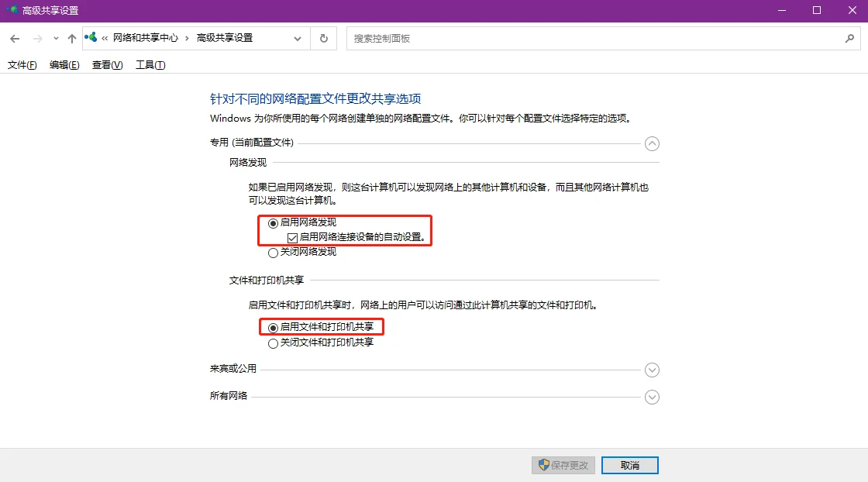The width and height of the screenshot is (868, 482).
Task: Select 启用网络发现 radio button
Action: [x=273, y=222]
